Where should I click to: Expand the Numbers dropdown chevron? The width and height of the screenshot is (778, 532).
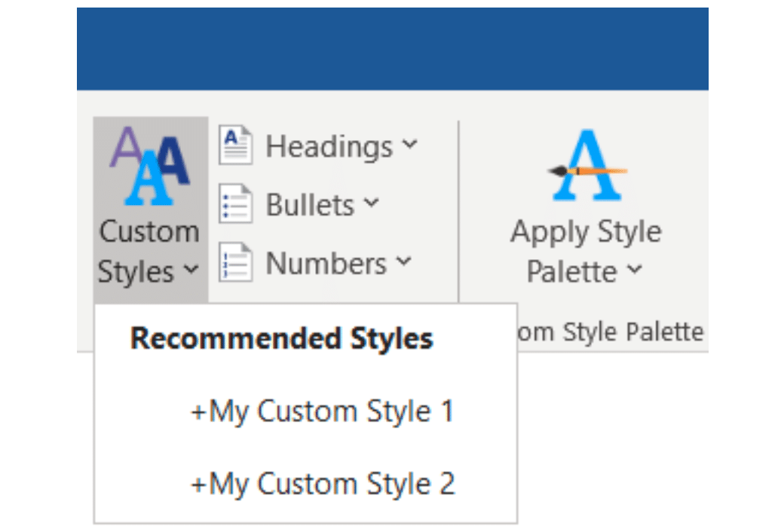coord(404,260)
